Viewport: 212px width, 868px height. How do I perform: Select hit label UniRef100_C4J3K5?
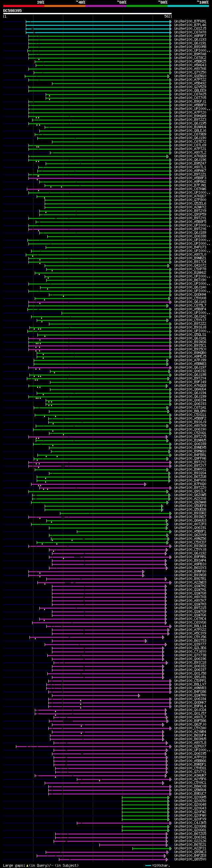190,823
